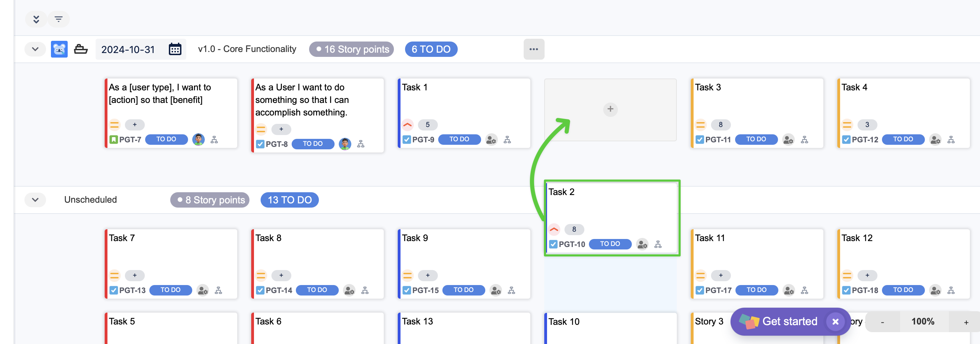Click the task type checkbox on PGT-12

(846, 140)
